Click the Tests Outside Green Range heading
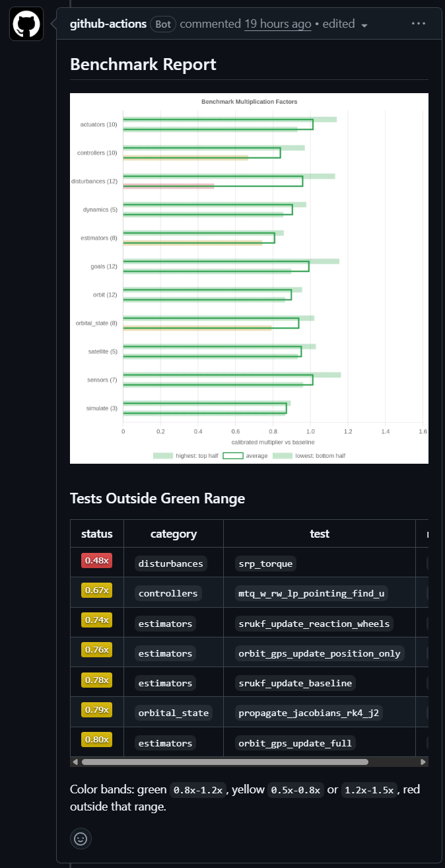Screen dimensions: 445x868 pyautogui.click(x=157, y=498)
